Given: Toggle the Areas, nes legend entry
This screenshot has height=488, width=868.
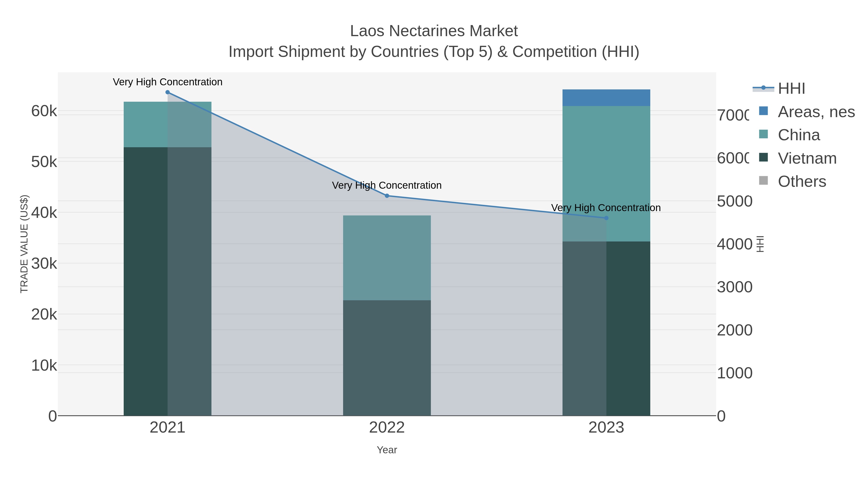Looking at the screenshot, I should tap(807, 112).
